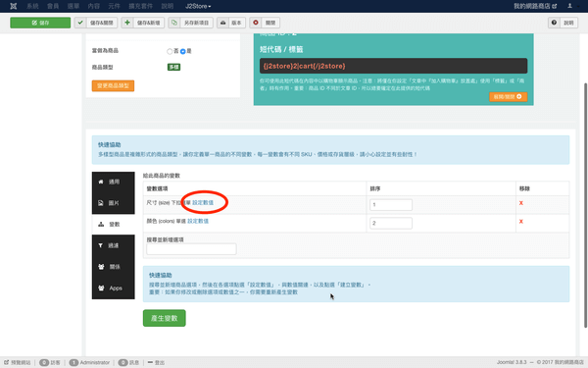Open the Apps tab
This screenshot has height=368, width=588.
pyautogui.click(x=114, y=288)
